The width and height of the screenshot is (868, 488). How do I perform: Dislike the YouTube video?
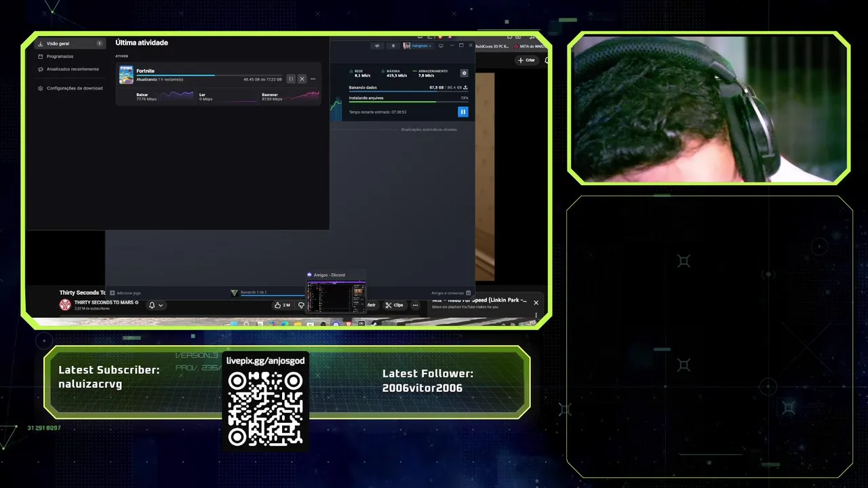click(x=301, y=305)
